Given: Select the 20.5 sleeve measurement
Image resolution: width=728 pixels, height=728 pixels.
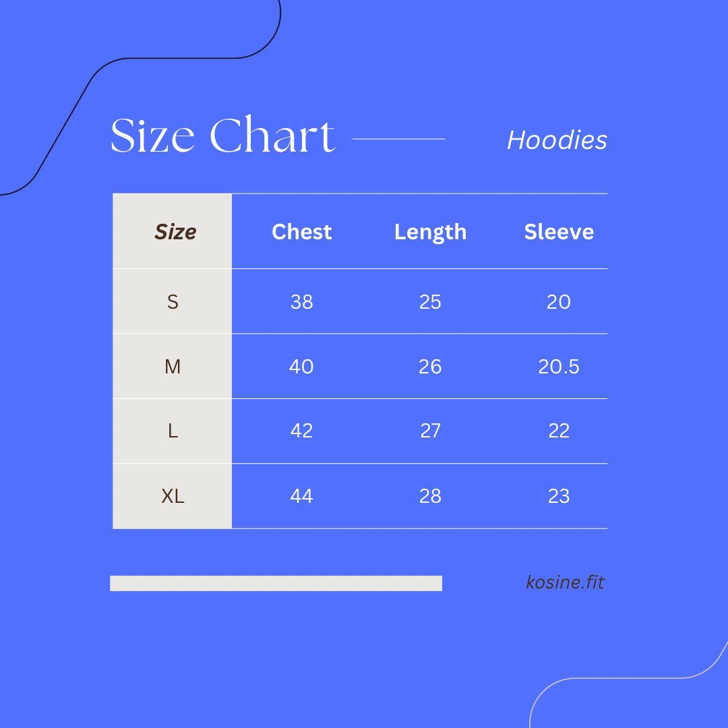Looking at the screenshot, I should click(x=559, y=367).
